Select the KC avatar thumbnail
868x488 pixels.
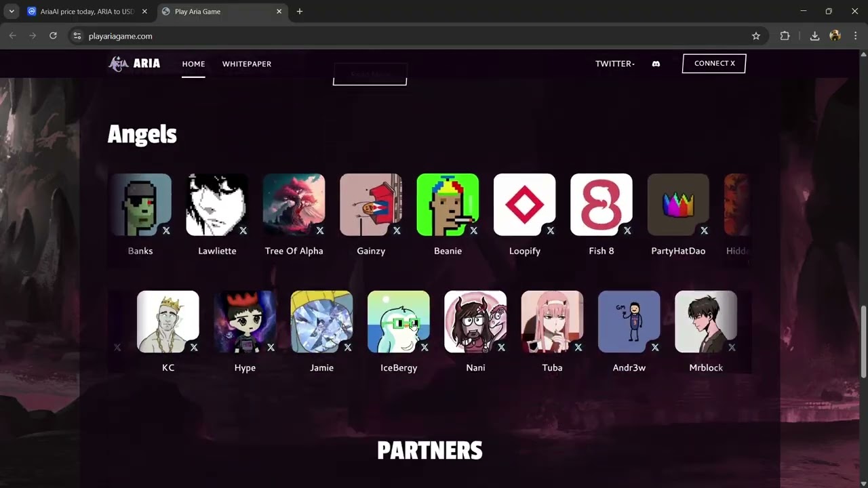point(168,321)
